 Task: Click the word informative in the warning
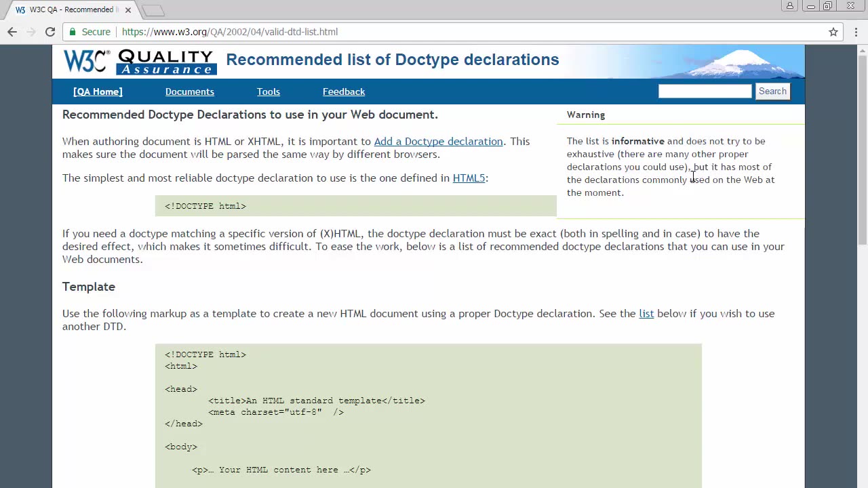[638, 142]
